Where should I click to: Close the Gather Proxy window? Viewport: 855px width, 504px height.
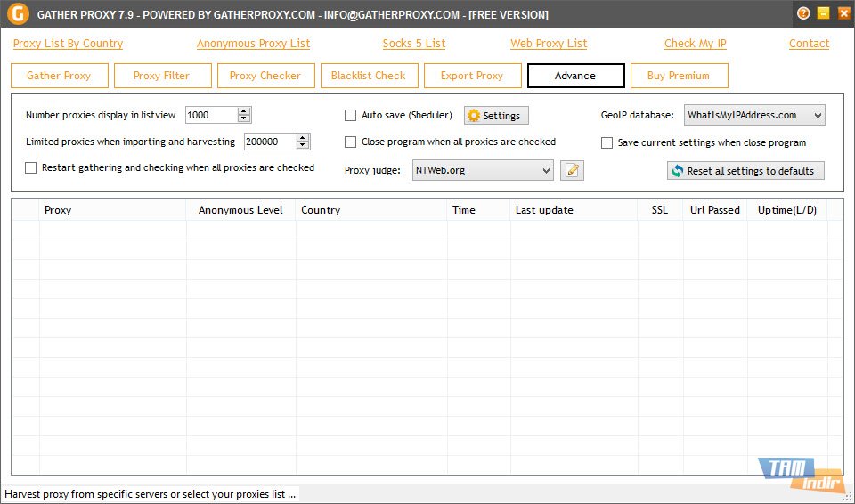843,13
